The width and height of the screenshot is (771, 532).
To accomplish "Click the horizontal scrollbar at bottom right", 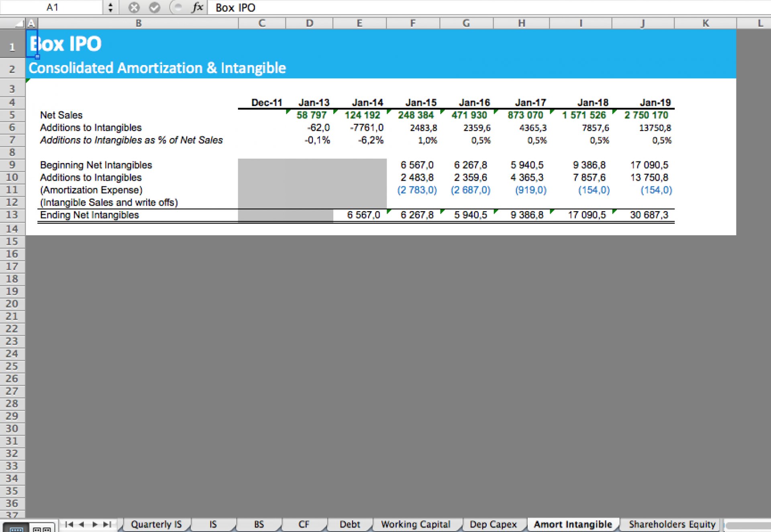I will [x=747, y=525].
